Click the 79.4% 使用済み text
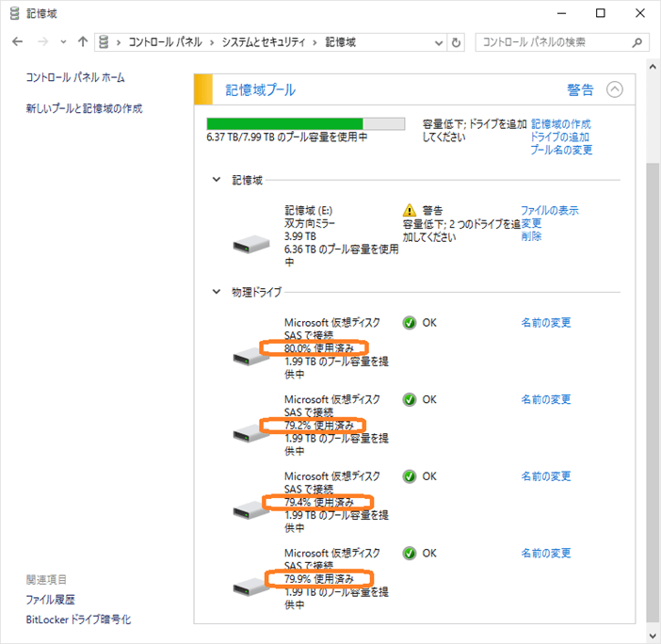661x644 pixels. [x=319, y=502]
